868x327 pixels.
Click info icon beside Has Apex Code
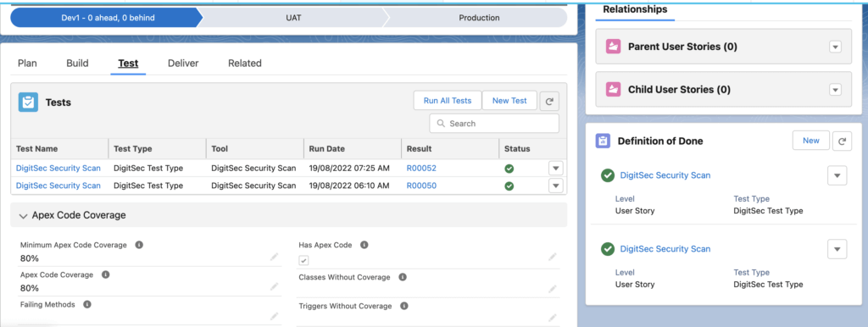click(364, 245)
